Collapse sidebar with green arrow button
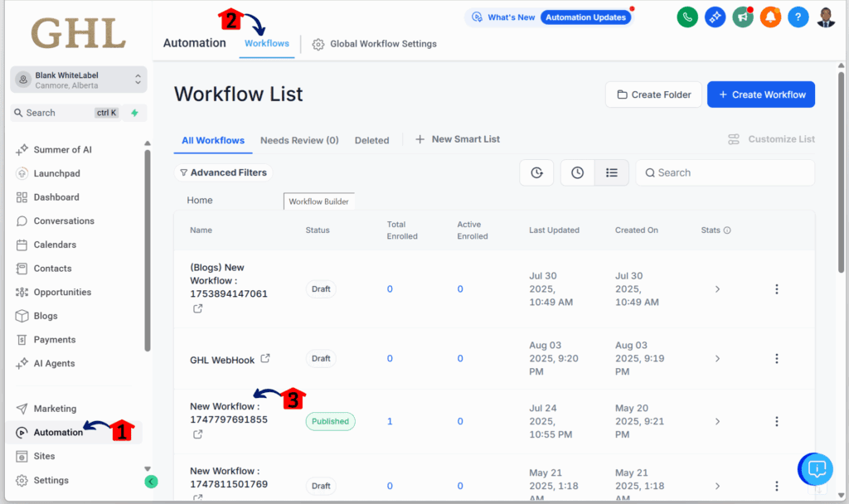The image size is (849, 504). coord(151,482)
